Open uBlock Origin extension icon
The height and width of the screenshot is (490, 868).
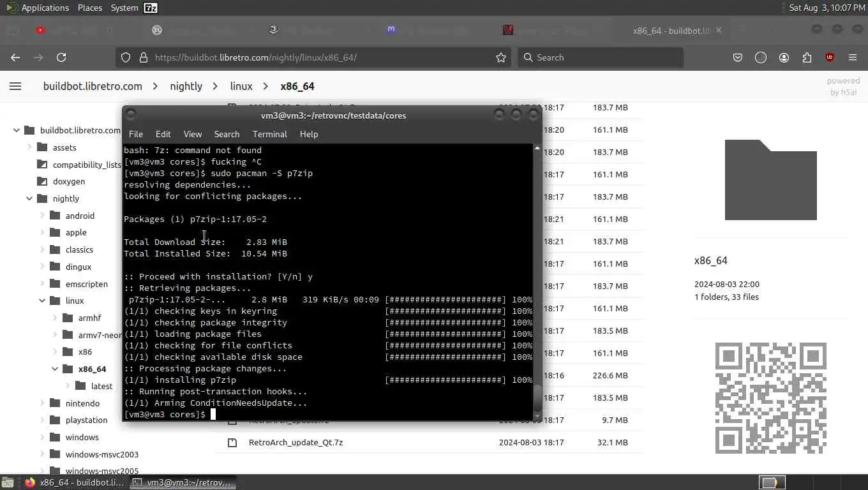(830, 57)
